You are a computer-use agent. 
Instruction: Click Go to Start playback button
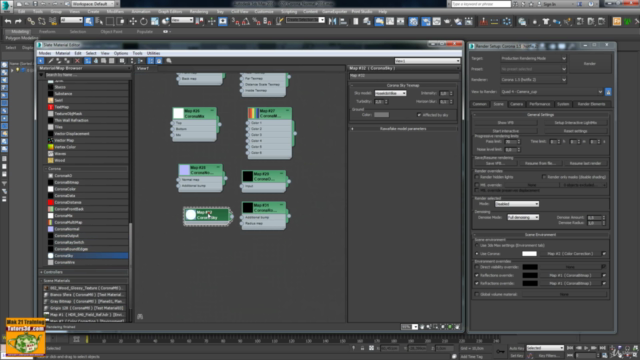(570, 348)
